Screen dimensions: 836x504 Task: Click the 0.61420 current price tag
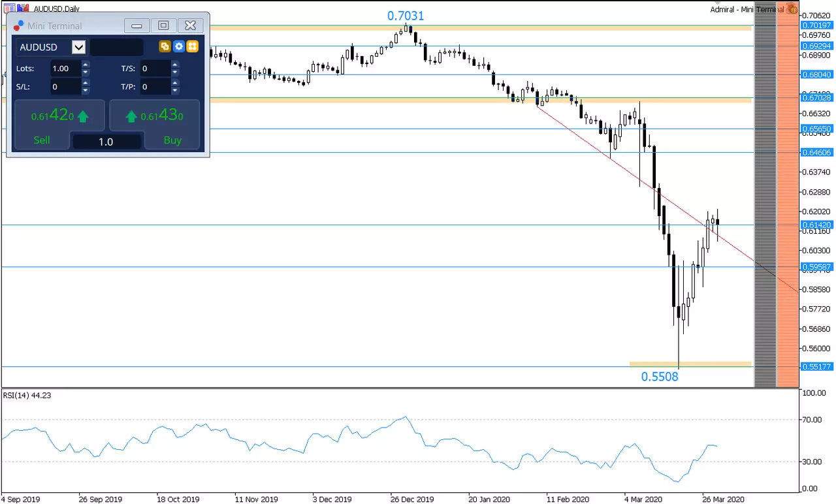tap(816, 225)
